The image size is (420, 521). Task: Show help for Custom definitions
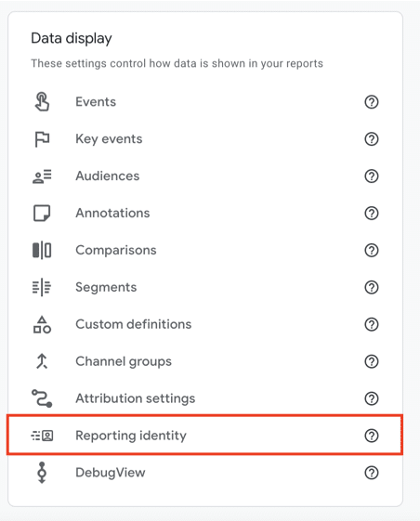click(372, 324)
